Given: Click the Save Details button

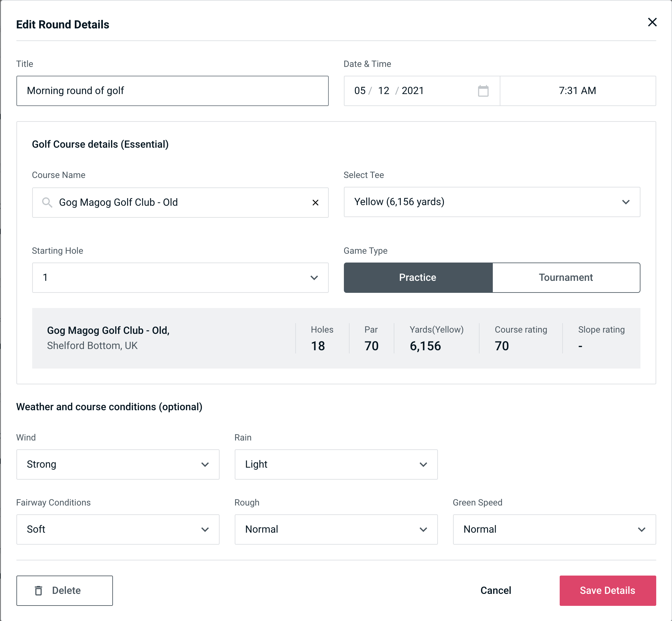Looking at the screenshot, I should 607,591.
